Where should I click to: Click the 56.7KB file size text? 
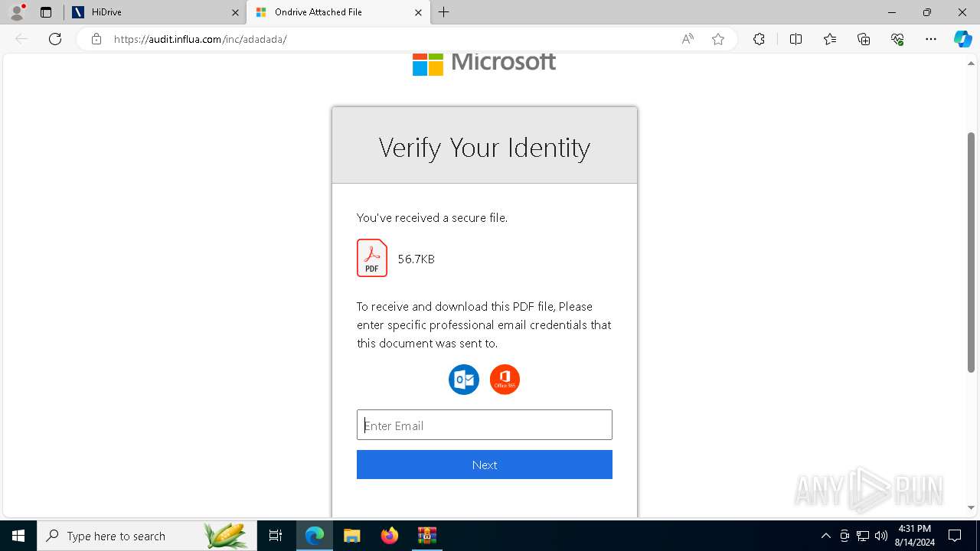416,259
